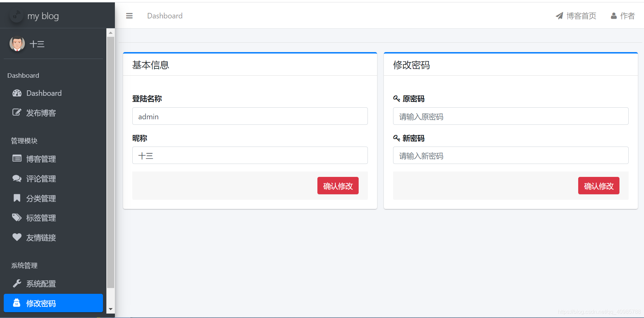Click the 原密码 label text

[x=414, y=99]
